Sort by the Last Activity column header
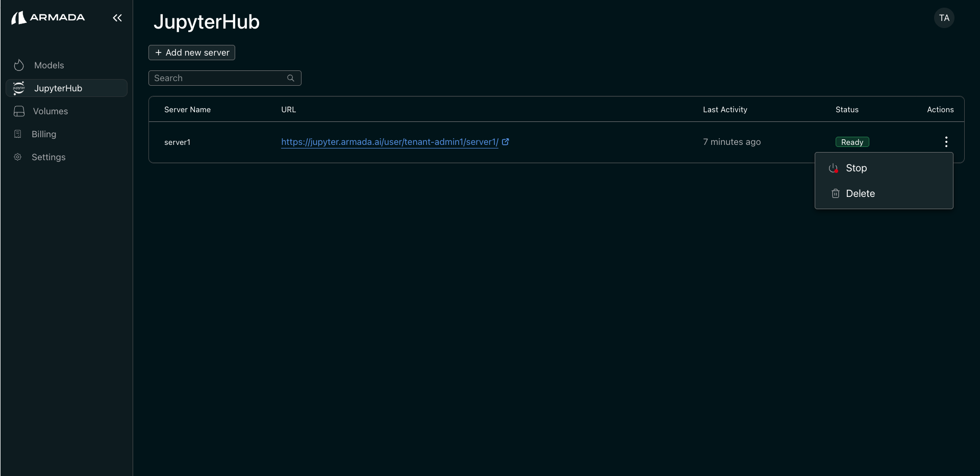The image size is (980, 476). [725, 109]
